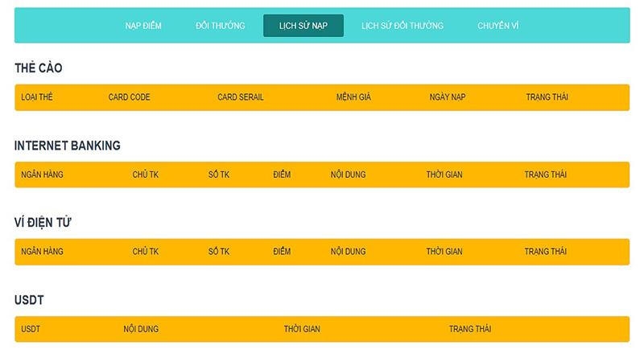Click NGÂN HÀNG header under INTERNET BANKING
Viewport: 644px width, 362px height.
(x=42, y=175)
